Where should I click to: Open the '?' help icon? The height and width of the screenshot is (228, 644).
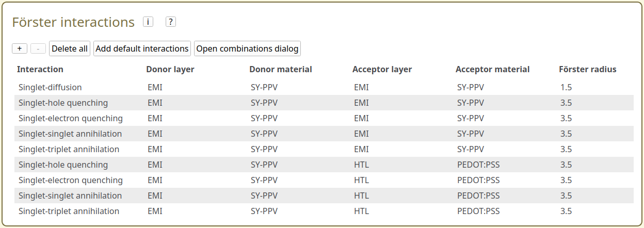pos(171,22)
